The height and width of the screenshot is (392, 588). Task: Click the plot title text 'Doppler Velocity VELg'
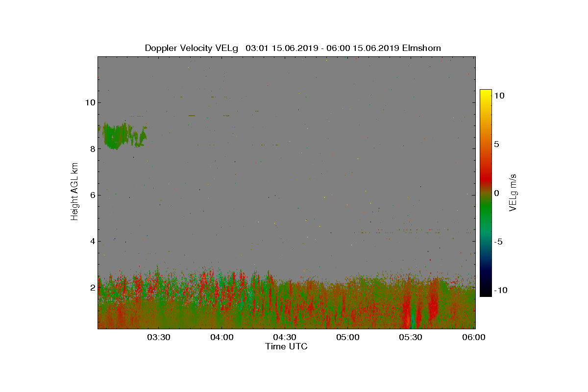(x=192, y=48)
